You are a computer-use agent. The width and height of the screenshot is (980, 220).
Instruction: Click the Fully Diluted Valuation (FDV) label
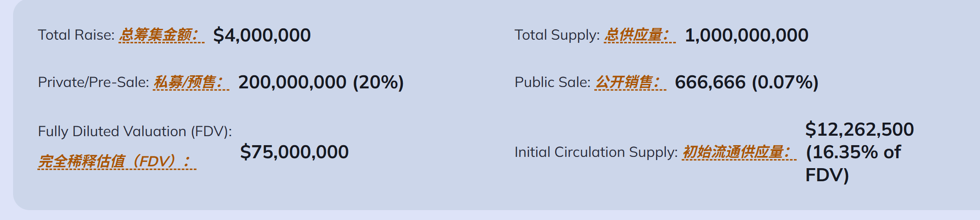point(135,132)
